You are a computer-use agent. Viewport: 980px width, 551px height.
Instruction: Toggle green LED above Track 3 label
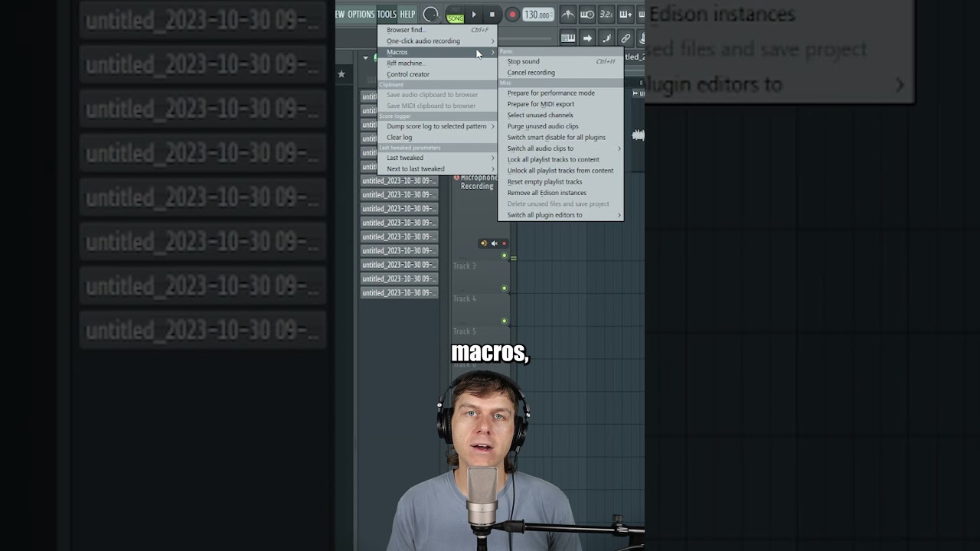pyautogui.click(x=504, y=256)
